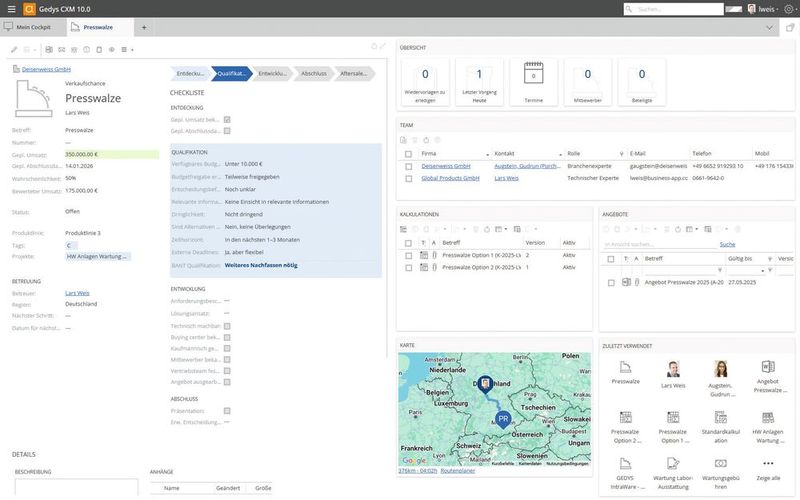Click In Ansicht suchen field in Angebote
The width and height of the screenshot is (800, 500).
point(659,245)
